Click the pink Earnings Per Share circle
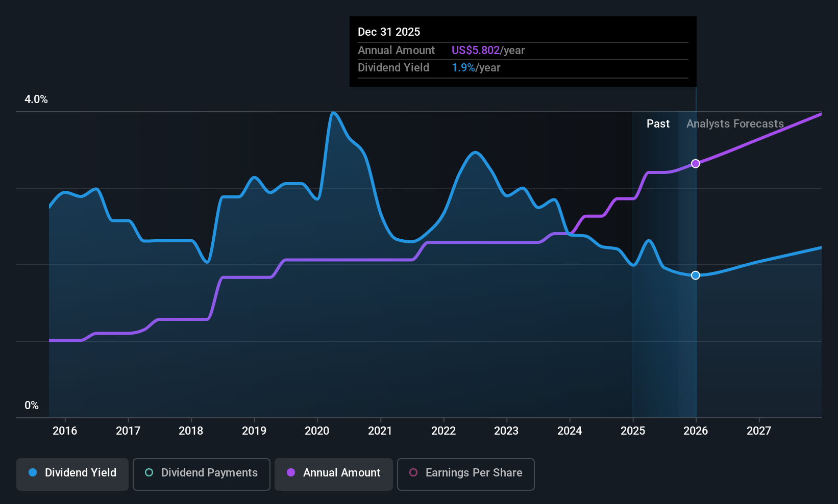Image resolution: width=838 pixels, height=504 pixels. pyautogui.click(x=413, y=473)
